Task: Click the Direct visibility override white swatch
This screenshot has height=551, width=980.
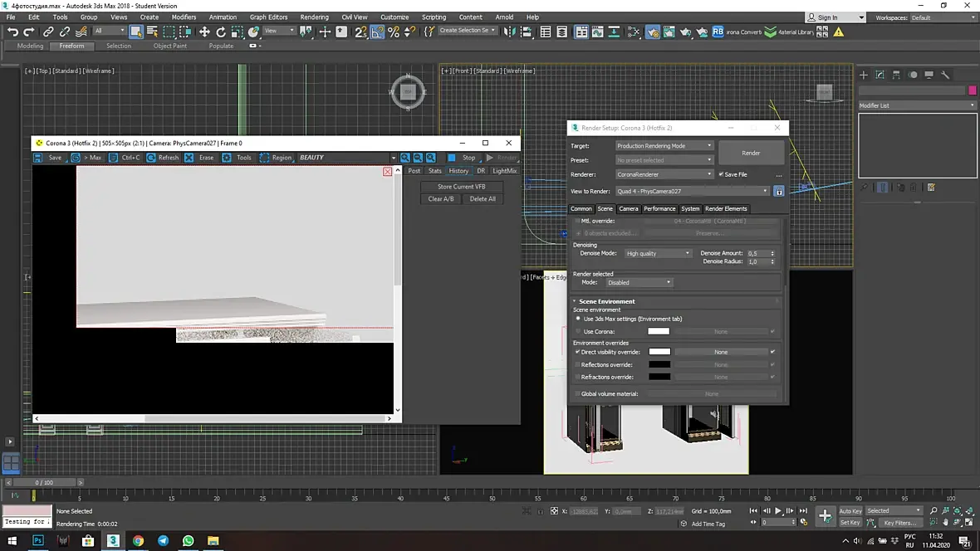Action: coord(659,352)
